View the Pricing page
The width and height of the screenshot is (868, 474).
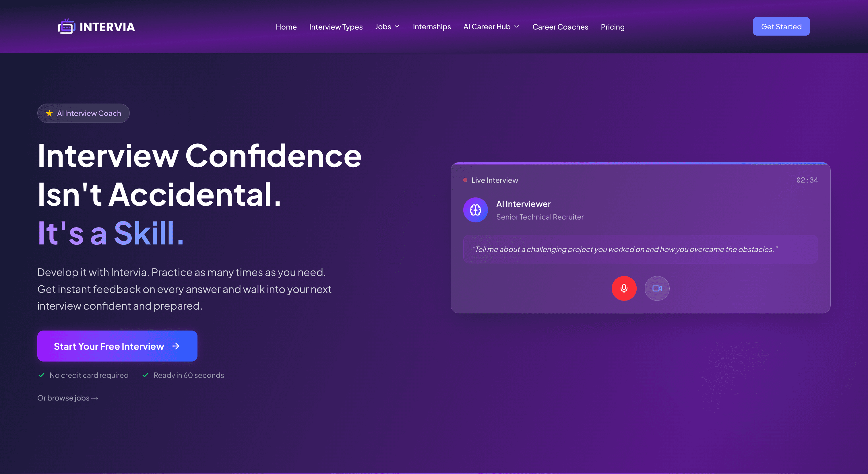click(x=612, y=27)
